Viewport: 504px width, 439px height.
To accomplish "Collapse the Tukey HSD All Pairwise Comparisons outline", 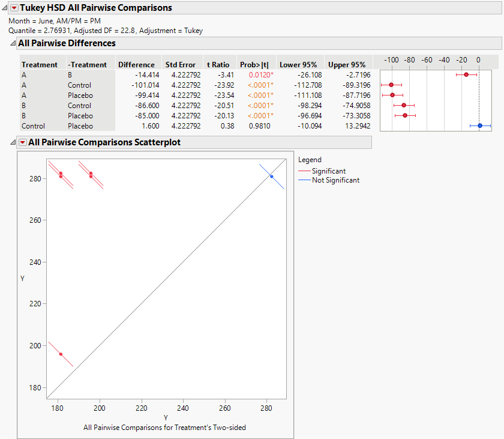I will pyautogui.click(x=5, y=8).
